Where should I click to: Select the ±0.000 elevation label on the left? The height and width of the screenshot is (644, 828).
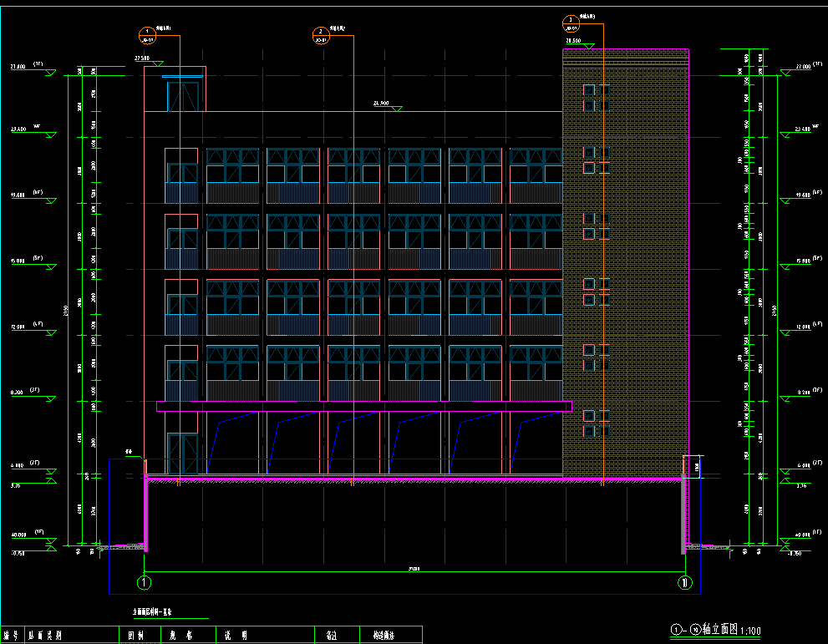[18, 535]
